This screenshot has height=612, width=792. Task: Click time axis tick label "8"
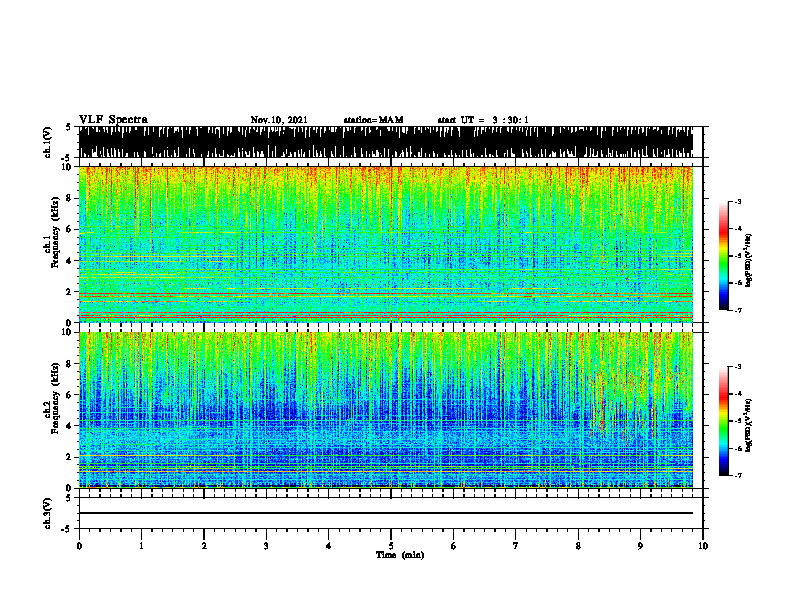[578, 546]
